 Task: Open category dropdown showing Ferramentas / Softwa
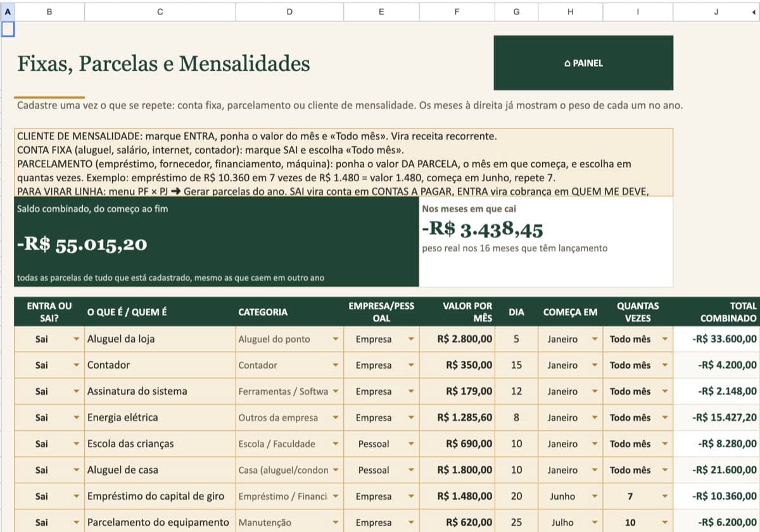point(335,391)
